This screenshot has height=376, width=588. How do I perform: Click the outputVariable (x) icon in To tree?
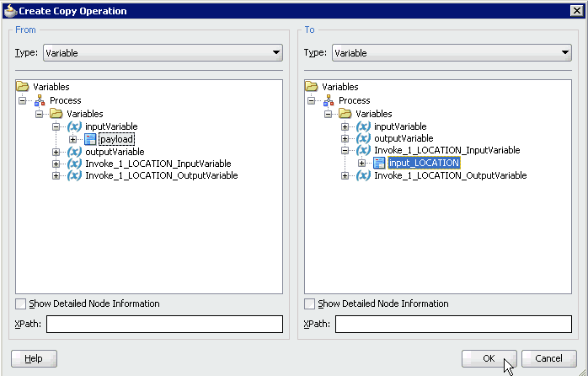coord(363,138)
